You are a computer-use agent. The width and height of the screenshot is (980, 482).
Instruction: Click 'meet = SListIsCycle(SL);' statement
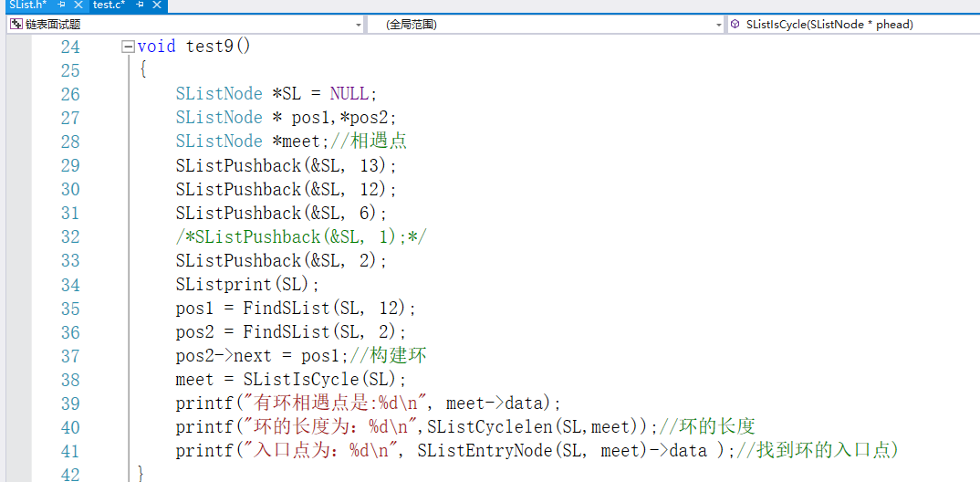tap(291, 380)
